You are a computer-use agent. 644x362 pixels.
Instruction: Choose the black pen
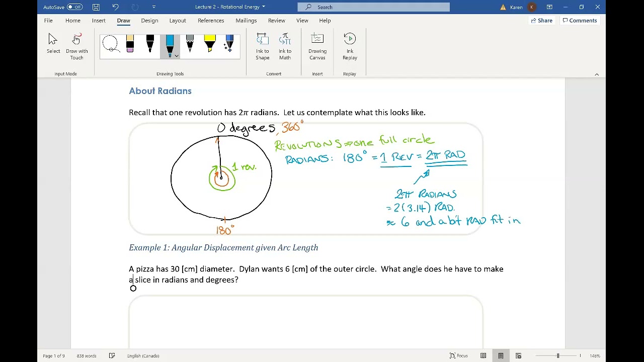[150, 45]
